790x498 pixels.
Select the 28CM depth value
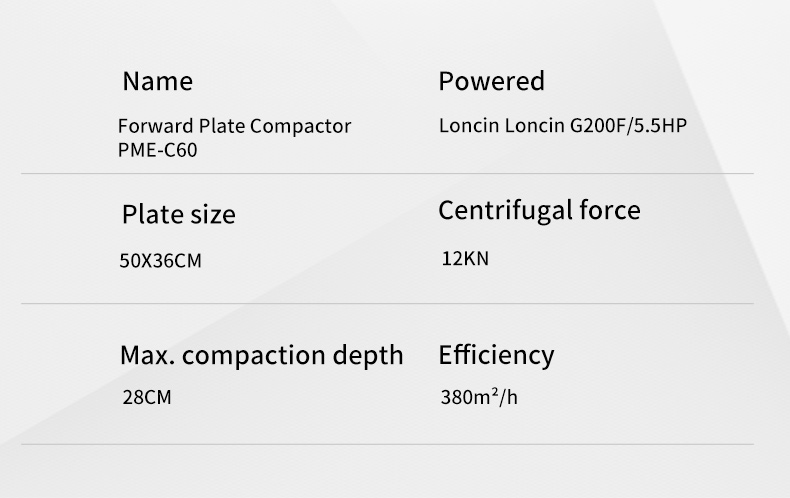tap(146, 398)
